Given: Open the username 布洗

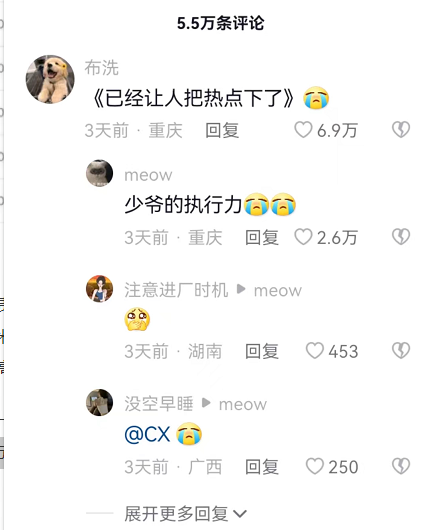Looking at the screenshot, I should (x=101, y=68).
